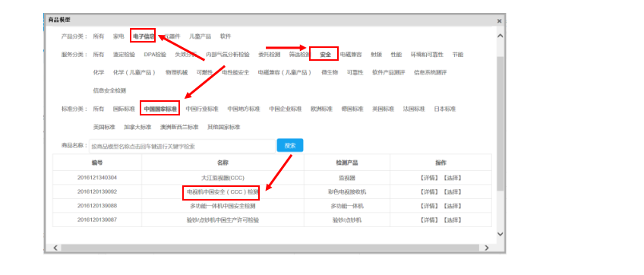Viewport: 644px width, 275px height.
Task: Select 内部气氛分析检验 service category
Action: (x=228, y=54)
